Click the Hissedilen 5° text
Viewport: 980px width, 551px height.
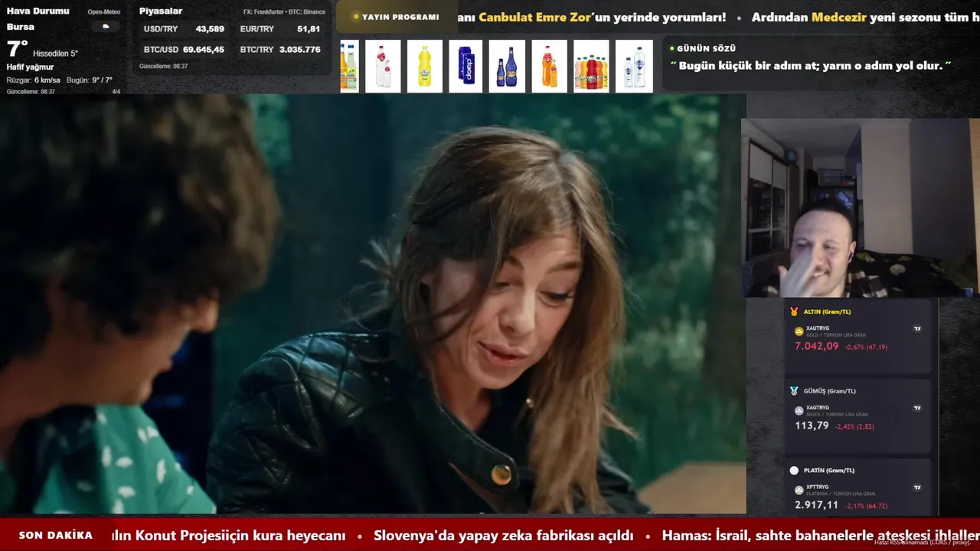click(x=55, y=54)
